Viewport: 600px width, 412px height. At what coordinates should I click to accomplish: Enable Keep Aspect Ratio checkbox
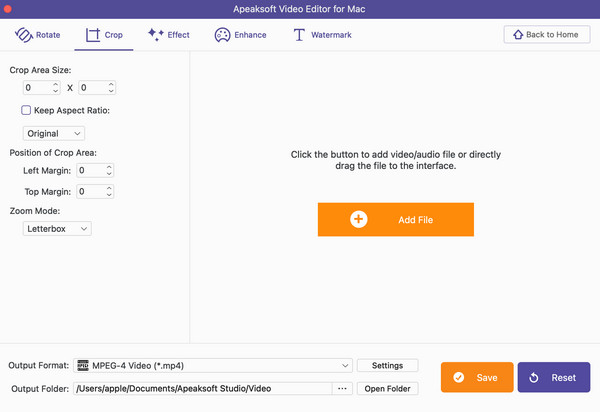(x=26, y=110)
